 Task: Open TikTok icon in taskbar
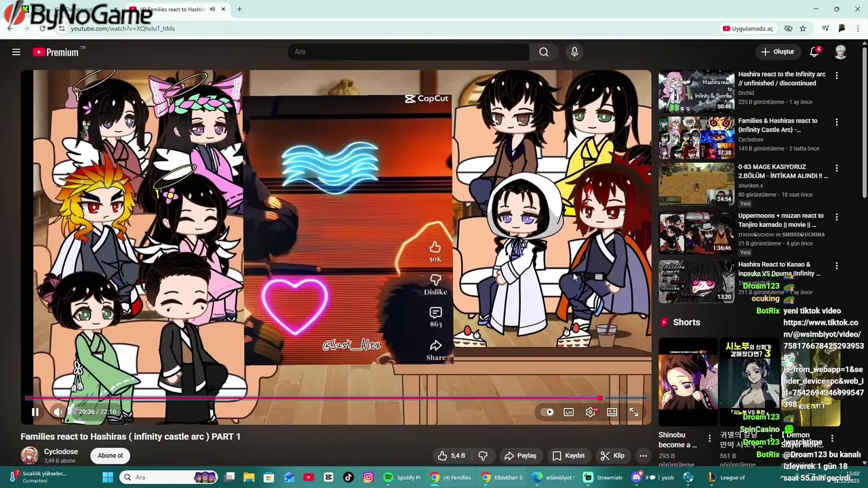(349, 477)
